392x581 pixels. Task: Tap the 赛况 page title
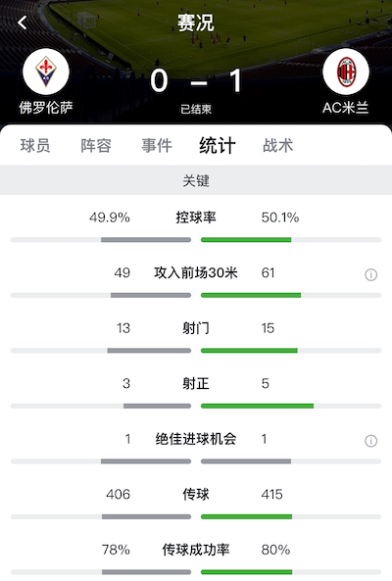point(196,23)
